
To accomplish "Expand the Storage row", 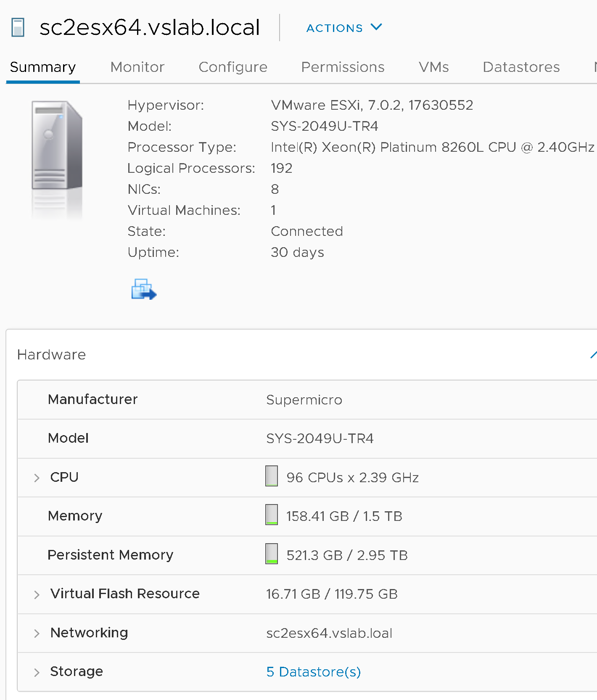I will tap(37, 672).
